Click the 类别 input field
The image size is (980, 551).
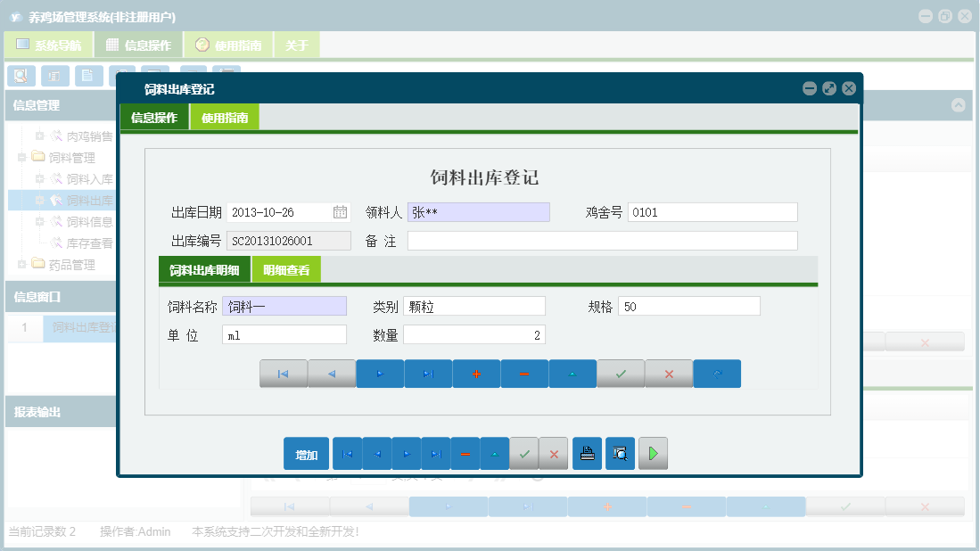coord(474,306)
